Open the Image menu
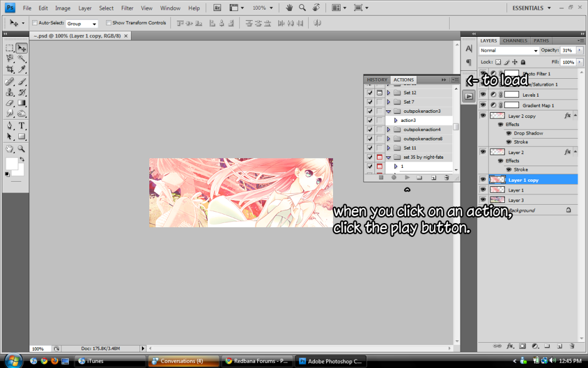This screenshot has height=368, width=588. 63,8
